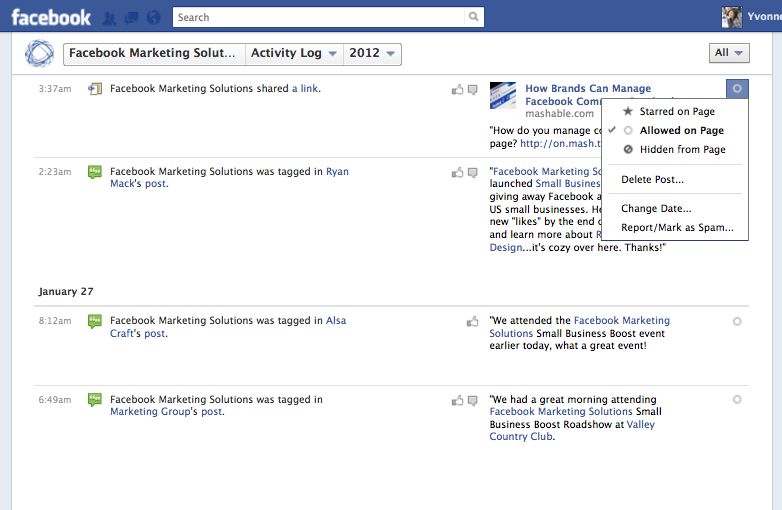
Task: Open Small Business link in 2:23am post
Action: (568, 183)
